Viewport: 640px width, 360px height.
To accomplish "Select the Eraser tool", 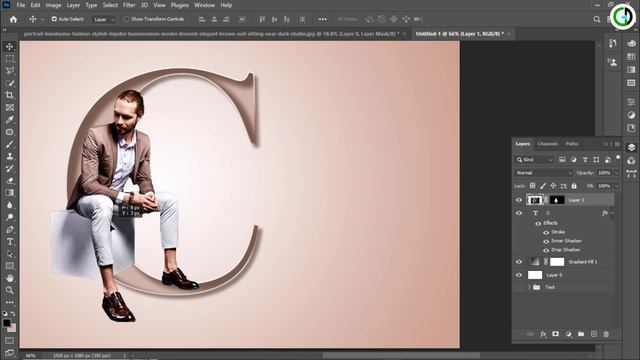I will pyautogui.click(x=9, y=180).
